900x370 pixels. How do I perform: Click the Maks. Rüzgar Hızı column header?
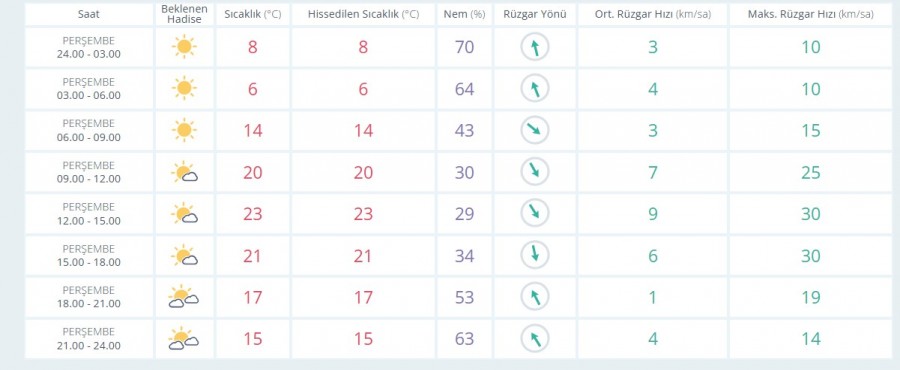tap(810, 14)
